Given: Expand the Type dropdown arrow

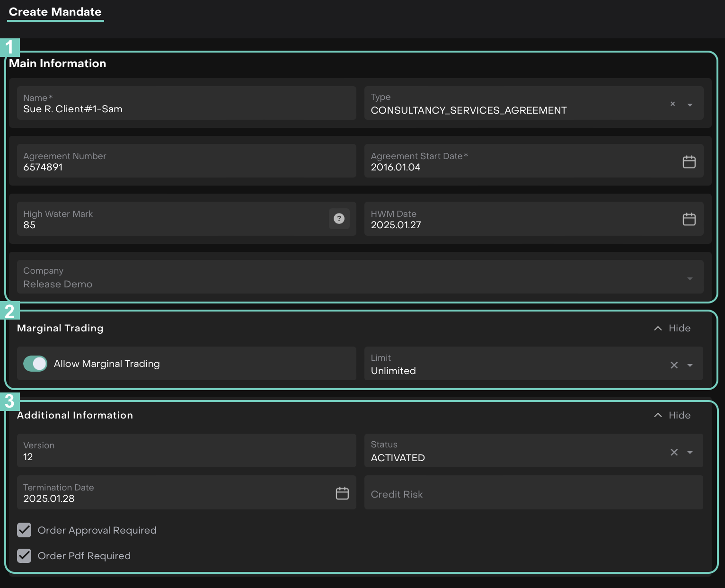Looking at the screenshot, I should 690,105.
